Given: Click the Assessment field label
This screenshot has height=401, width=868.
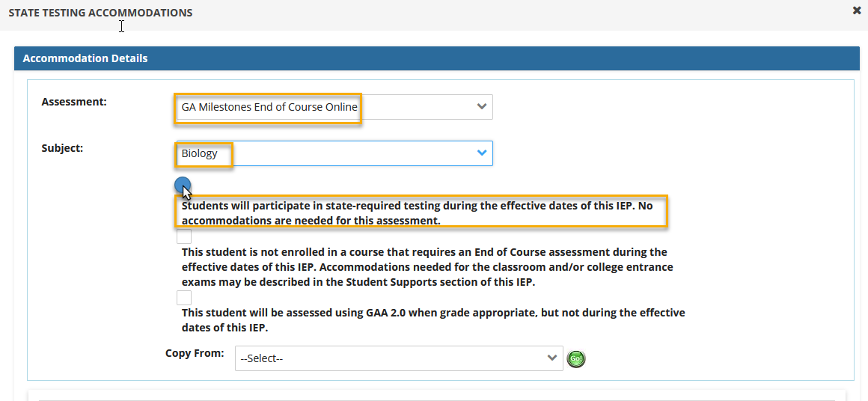Looking at the screenshot, I should pos(74,102).
